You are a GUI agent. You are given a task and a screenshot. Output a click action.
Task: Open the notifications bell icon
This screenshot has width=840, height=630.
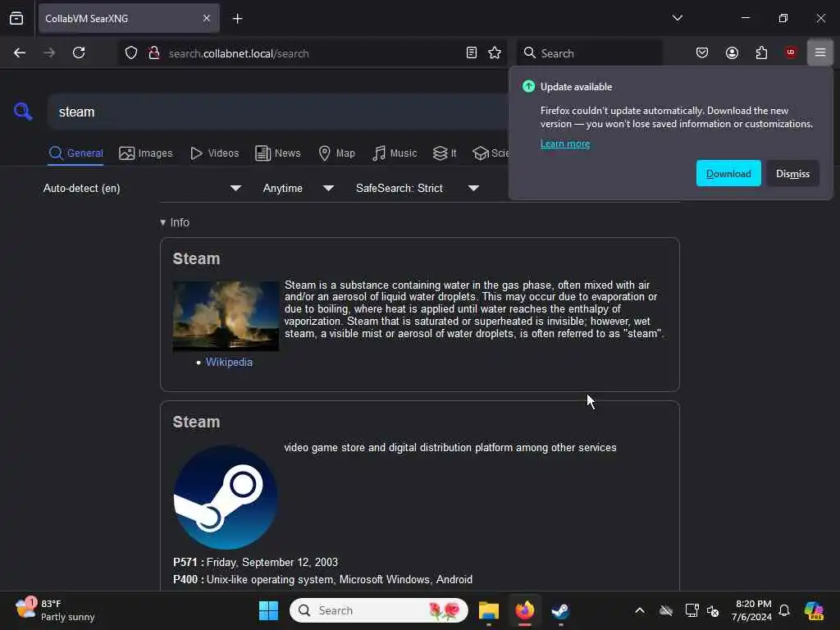[784, 610]
